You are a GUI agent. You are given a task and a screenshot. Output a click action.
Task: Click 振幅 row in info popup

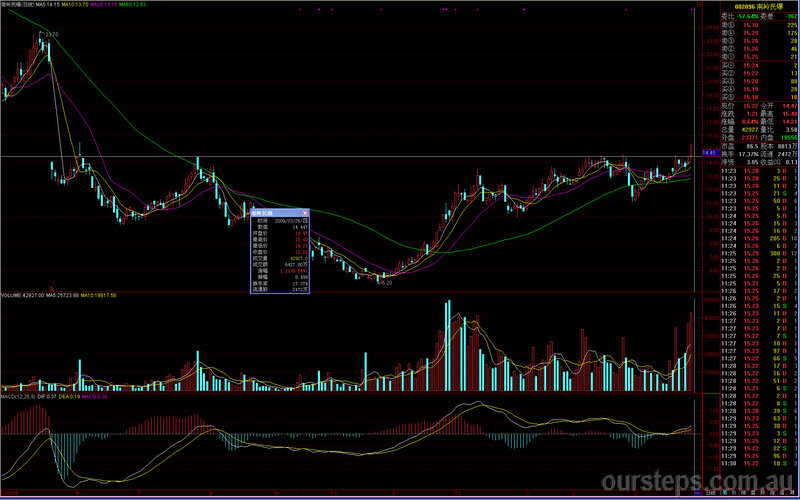tap(280, 277)
